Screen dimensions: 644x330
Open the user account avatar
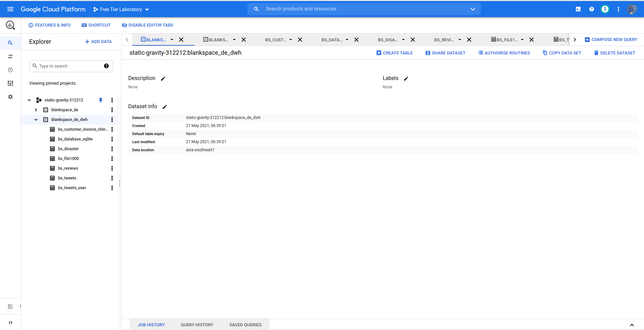pos(632,9)
